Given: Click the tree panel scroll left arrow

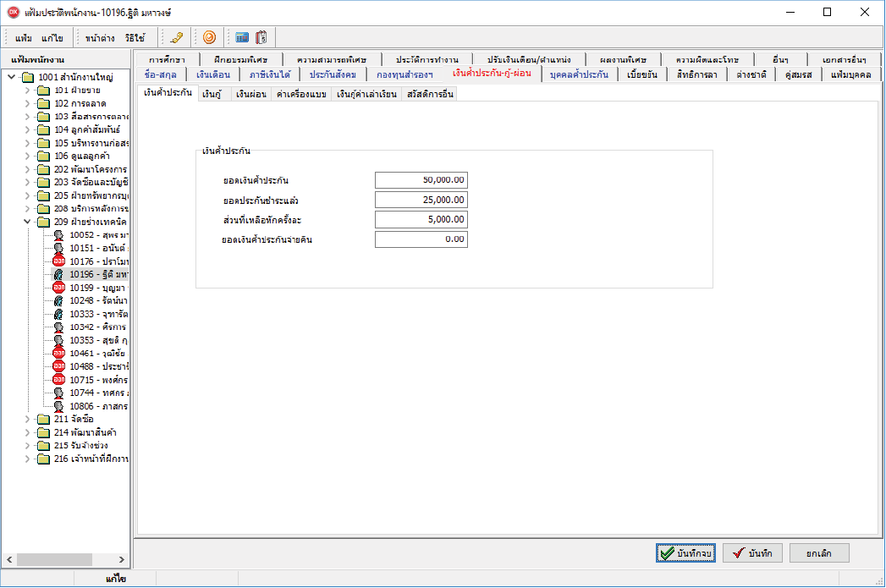Looking at the screenshot, I should (x=9, y=560).
